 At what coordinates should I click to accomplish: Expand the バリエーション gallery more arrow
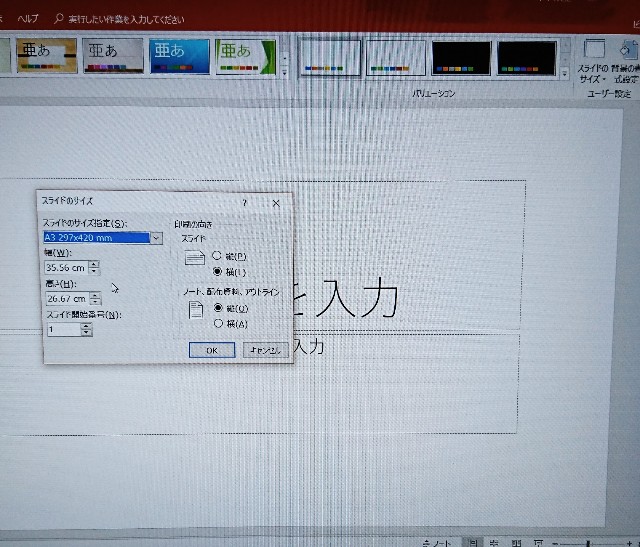(565, 74)
